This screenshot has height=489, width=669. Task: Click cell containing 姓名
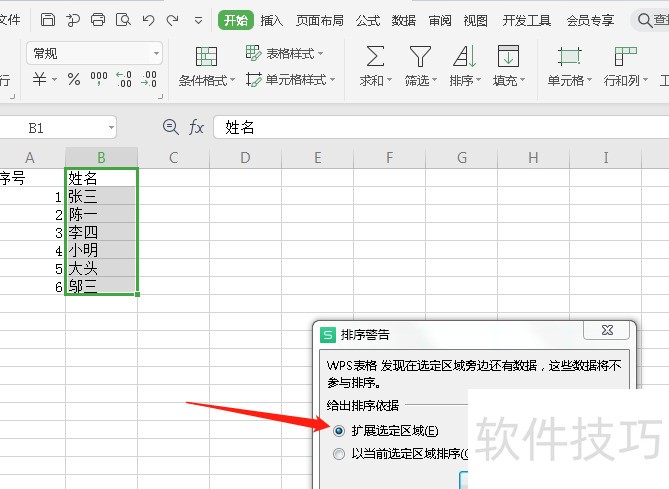pyautogui.click(x=102, y=178)
